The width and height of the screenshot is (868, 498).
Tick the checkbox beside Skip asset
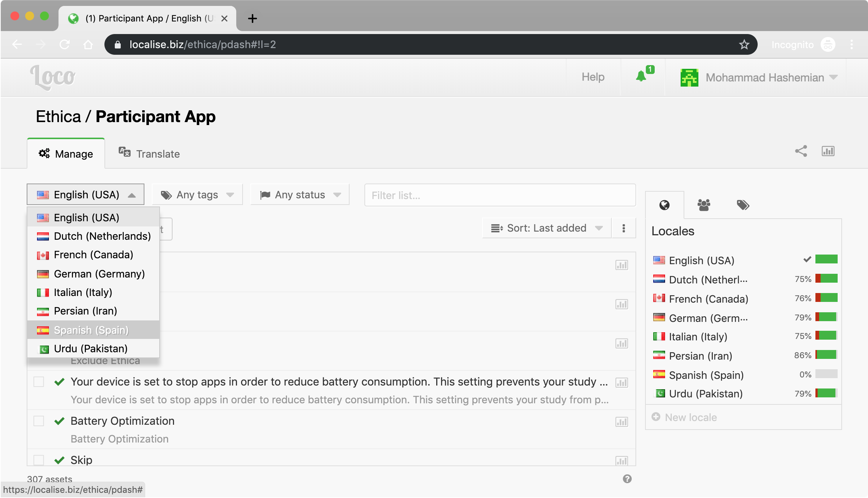(x=39, y=460)
